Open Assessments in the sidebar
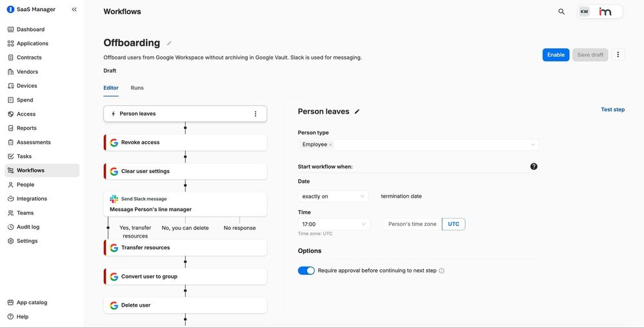Image resolution: width=644 pixels, height=328 pixels. point(42,142)
